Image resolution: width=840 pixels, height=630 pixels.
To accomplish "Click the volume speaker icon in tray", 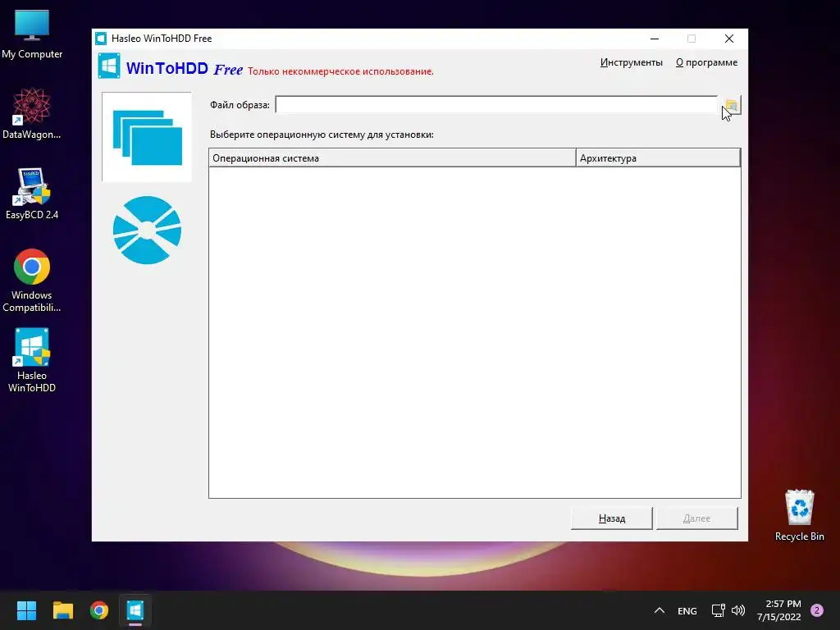I will coord(738,610).
